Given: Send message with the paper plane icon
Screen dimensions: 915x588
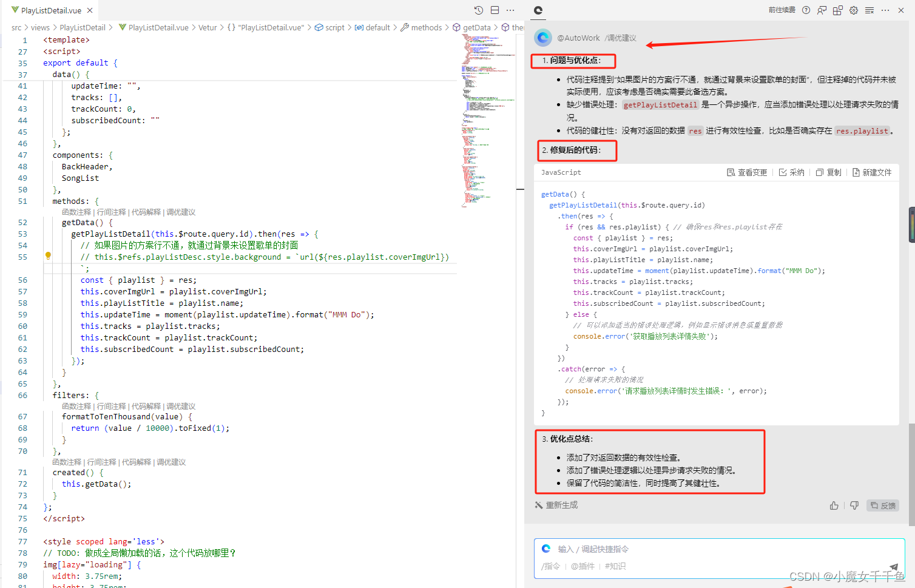Looking at the screenshot, I should pos(893,567).
